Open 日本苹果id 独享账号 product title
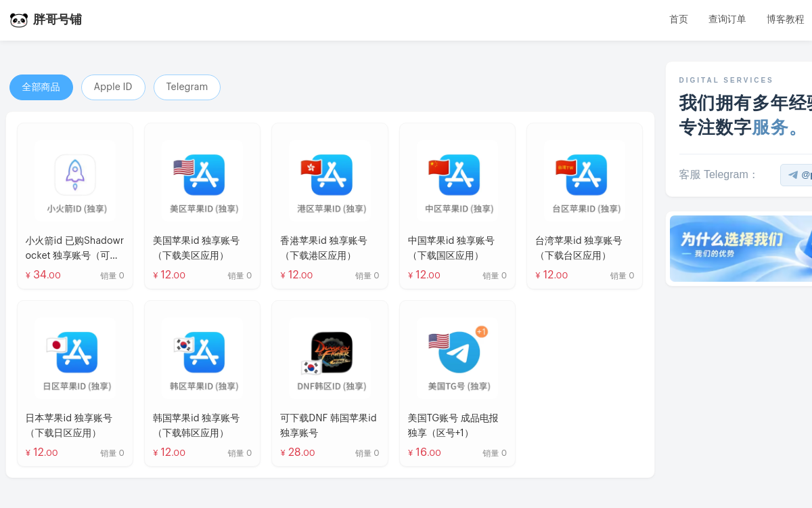812x508 pixels. coord(69,425)
